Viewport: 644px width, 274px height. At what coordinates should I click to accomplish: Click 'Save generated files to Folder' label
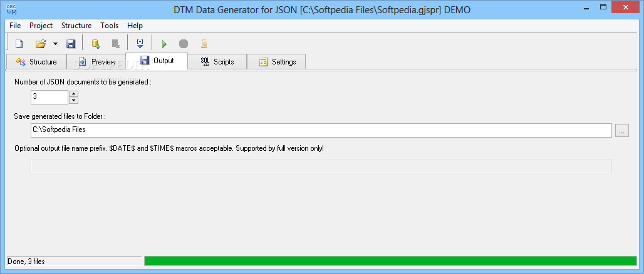pyautogui.click(x=60, y=116)
